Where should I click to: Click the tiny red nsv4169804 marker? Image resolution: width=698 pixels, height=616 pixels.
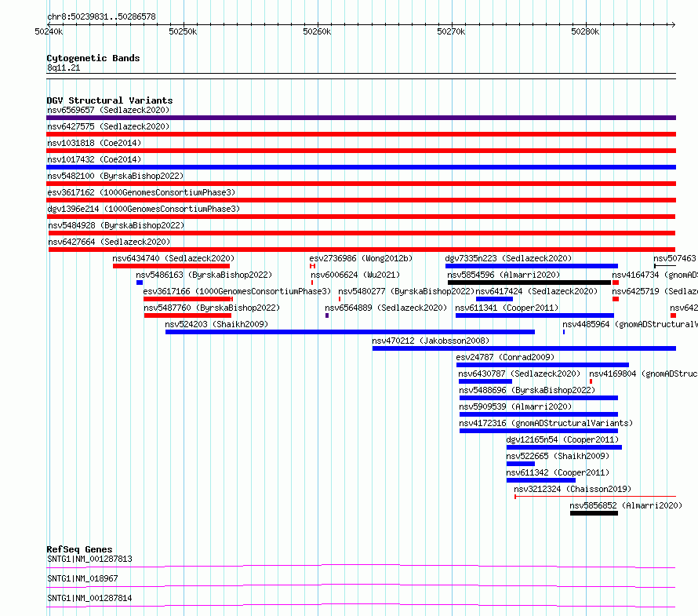[591, 381]
